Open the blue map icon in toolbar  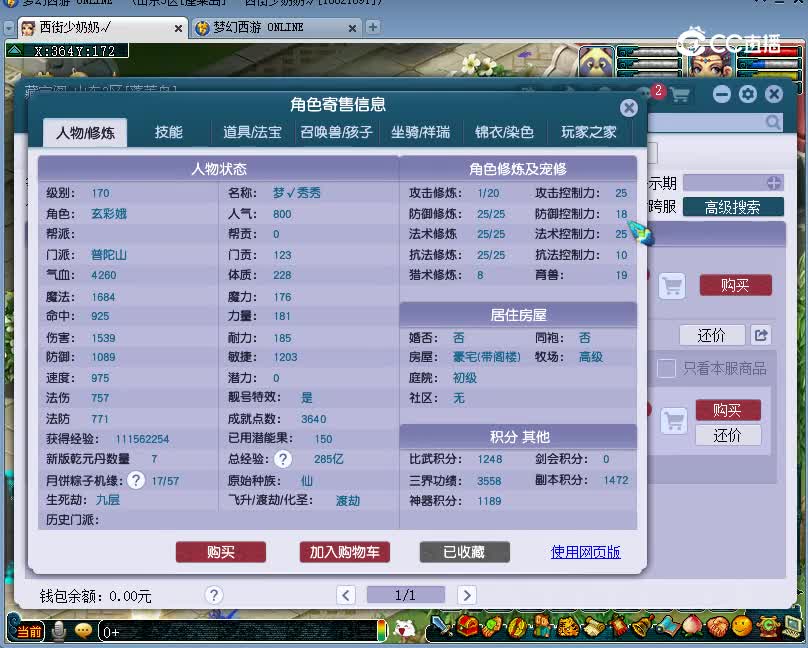(667, 627)
